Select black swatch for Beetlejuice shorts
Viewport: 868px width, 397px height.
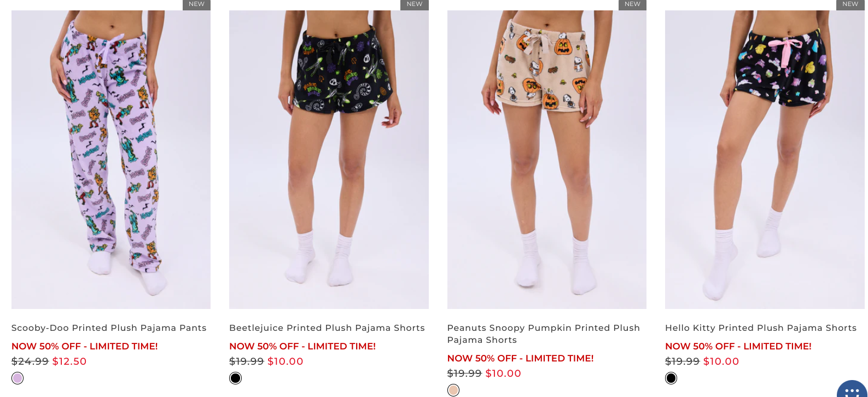coord(235,378)
